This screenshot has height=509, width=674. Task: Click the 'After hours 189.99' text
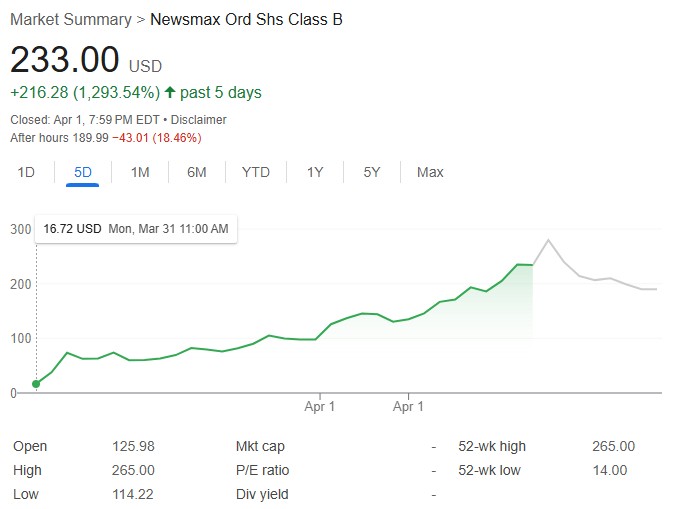click(59, 138)
